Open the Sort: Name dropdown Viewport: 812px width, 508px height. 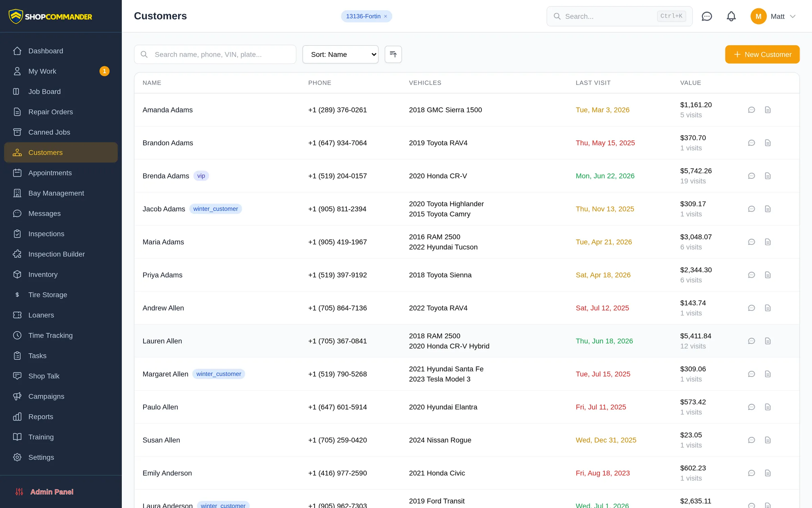tap(340, 54)
